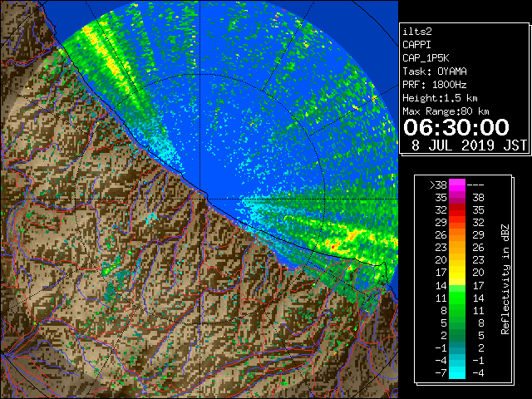The width and height of the screenshot is (532, 399).
Task: Click the CAP_1P5K text
Action: click(x=426, y=58)
